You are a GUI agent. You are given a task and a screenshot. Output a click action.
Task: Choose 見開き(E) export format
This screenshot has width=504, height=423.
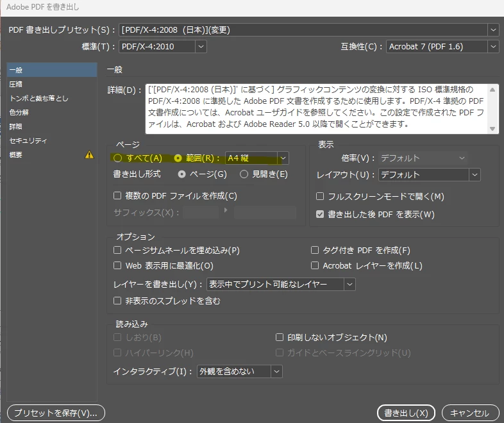[244, 174]
